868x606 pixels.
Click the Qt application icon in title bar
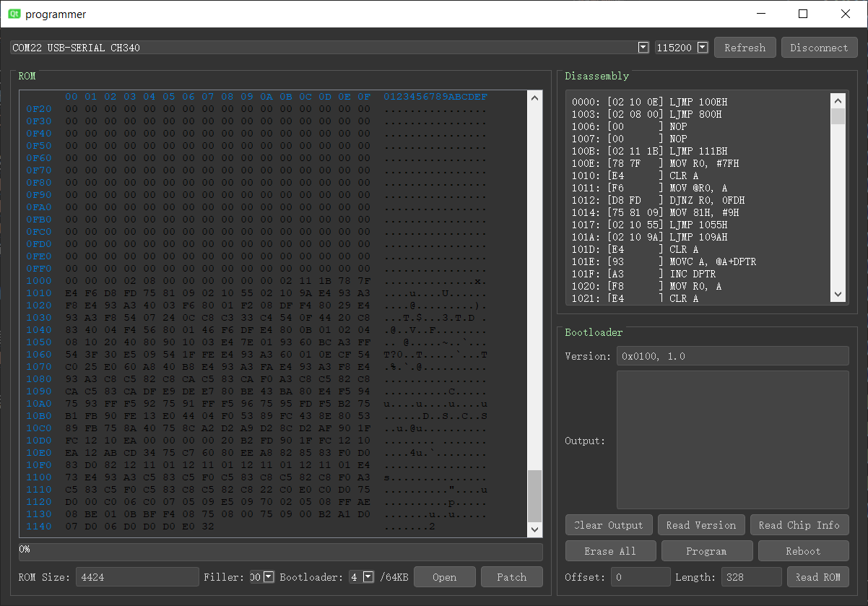pos(14,14)
